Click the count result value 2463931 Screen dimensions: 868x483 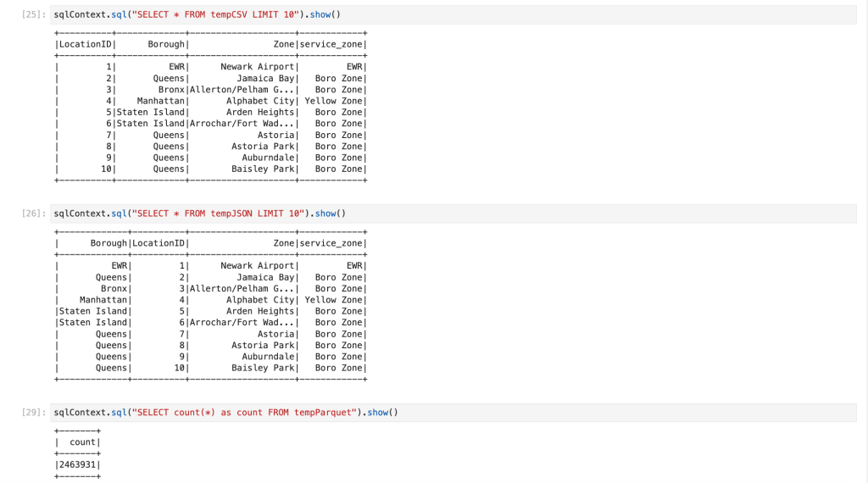[x=77, y=465]
